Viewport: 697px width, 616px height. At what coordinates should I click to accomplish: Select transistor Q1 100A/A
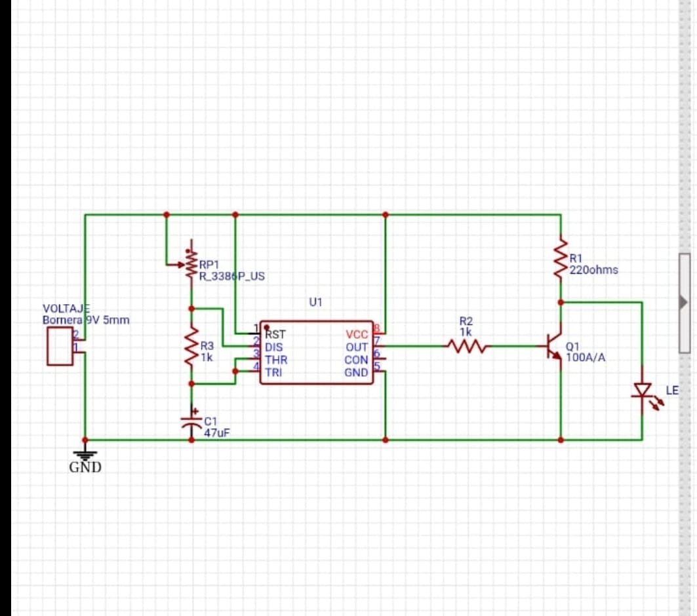pos(551,347)
